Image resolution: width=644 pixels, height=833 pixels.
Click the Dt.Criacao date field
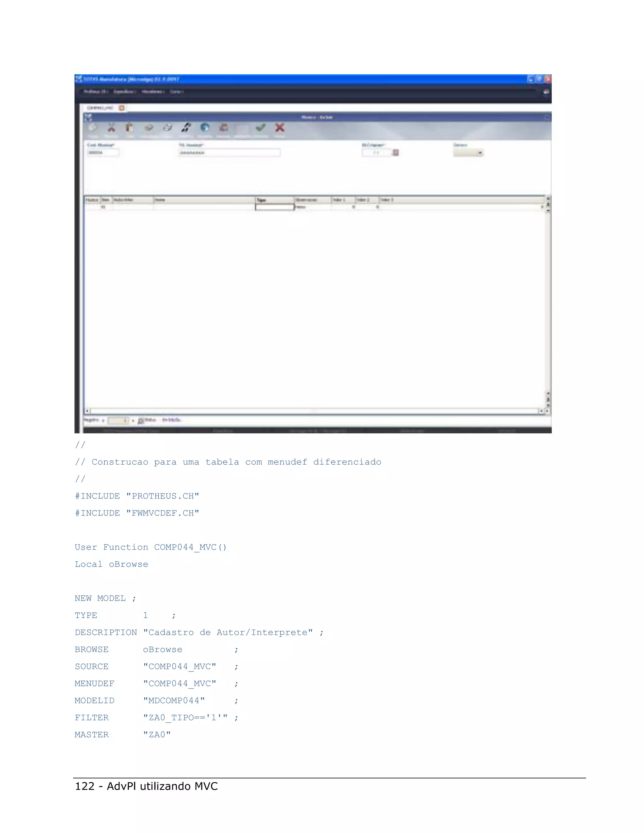tap(377, 152)
